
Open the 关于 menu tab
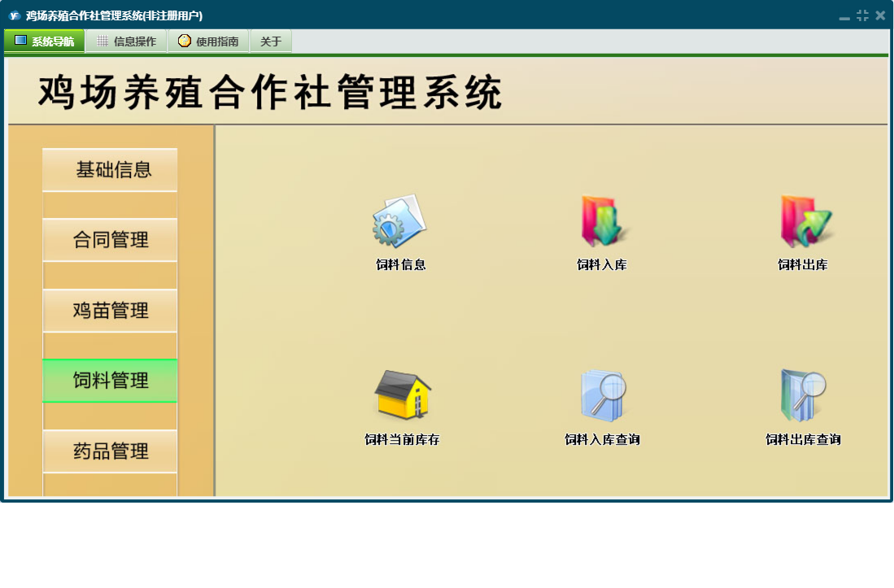(x=271, y=41)
